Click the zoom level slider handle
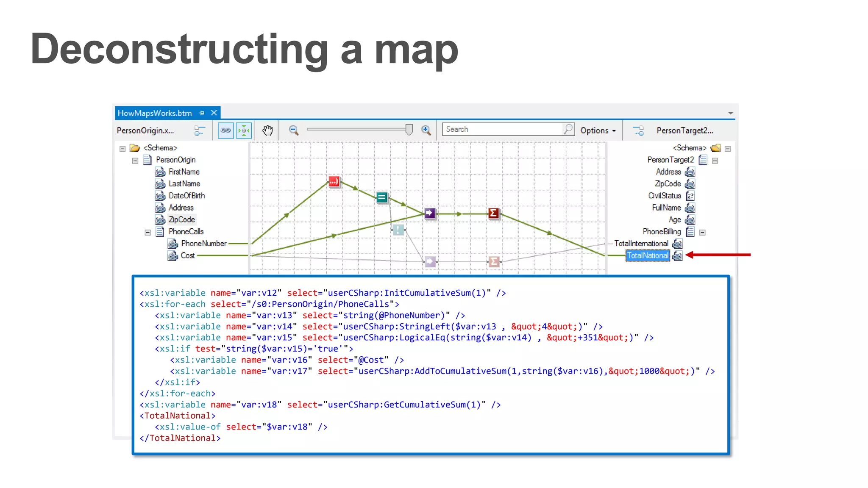 pos(409,130)
